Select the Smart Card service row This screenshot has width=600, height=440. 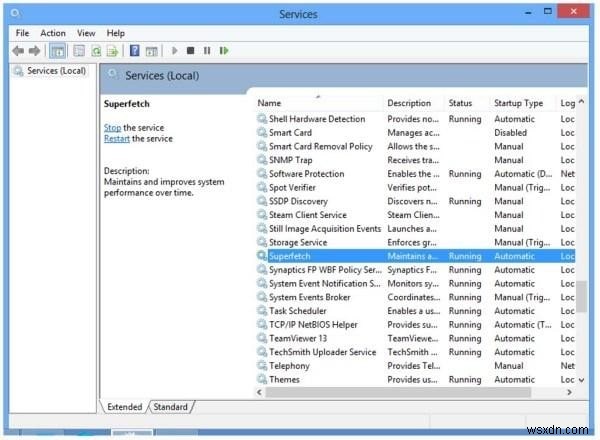point(416,133)
